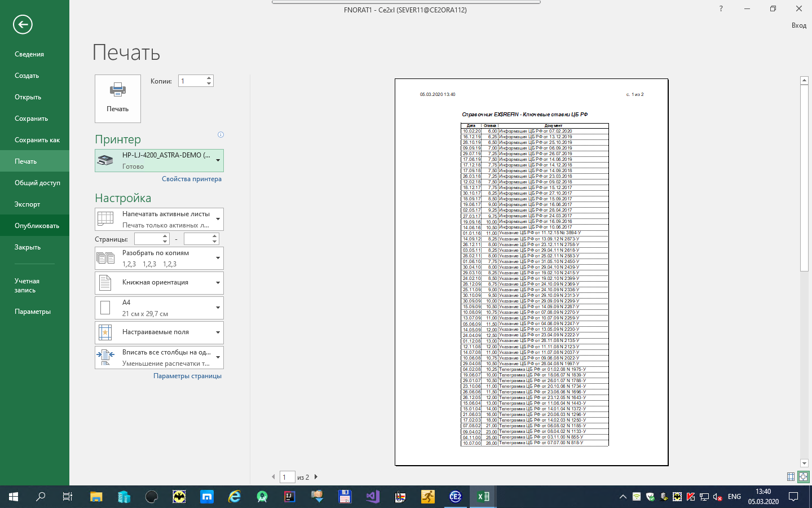The height and width of the screenshot is (508, 812).
Task: Click the print preview page thumbnail
Action: [x=532, y=272]
